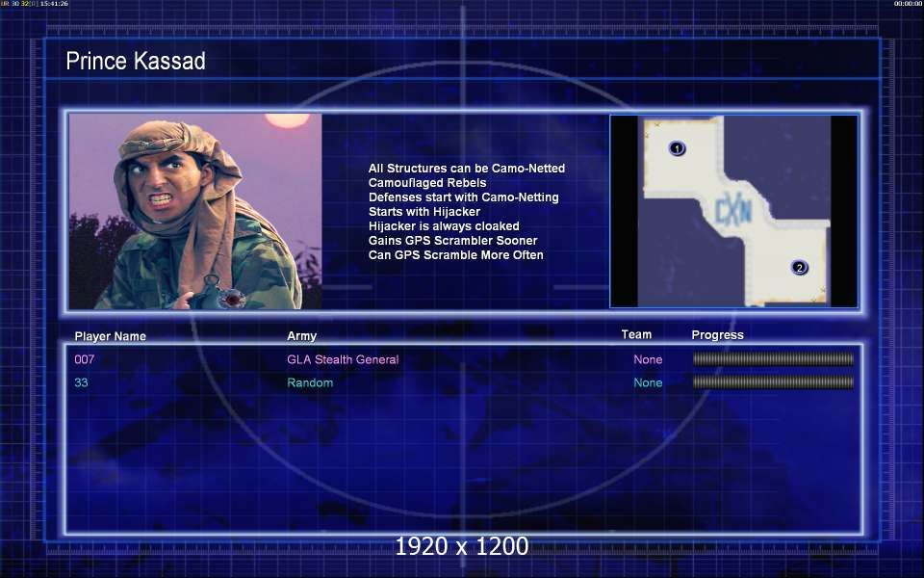Click team 'None' for player 007
This screenshot has width=924, height=578.
pos(648,359)
